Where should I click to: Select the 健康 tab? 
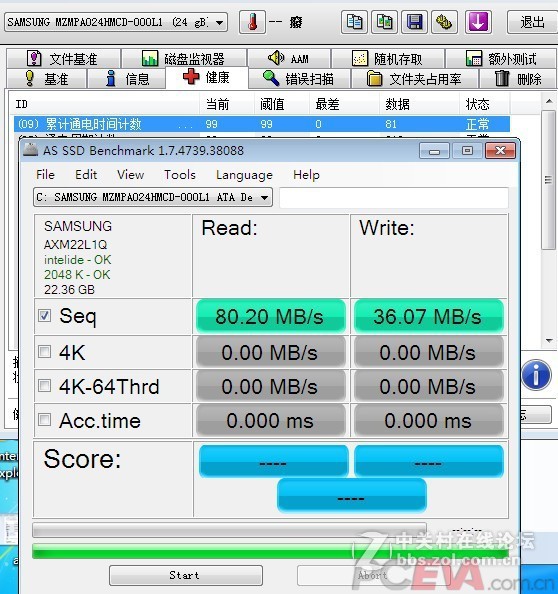[x=207, y=78]
